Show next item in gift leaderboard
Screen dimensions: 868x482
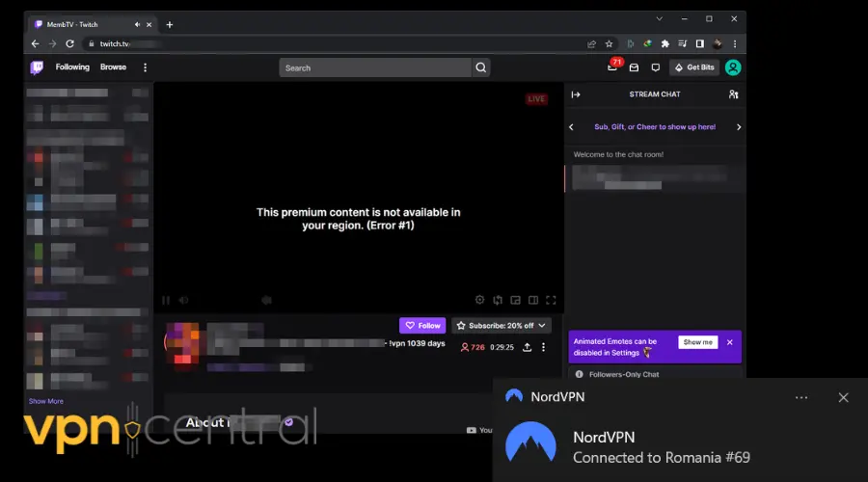739,127
